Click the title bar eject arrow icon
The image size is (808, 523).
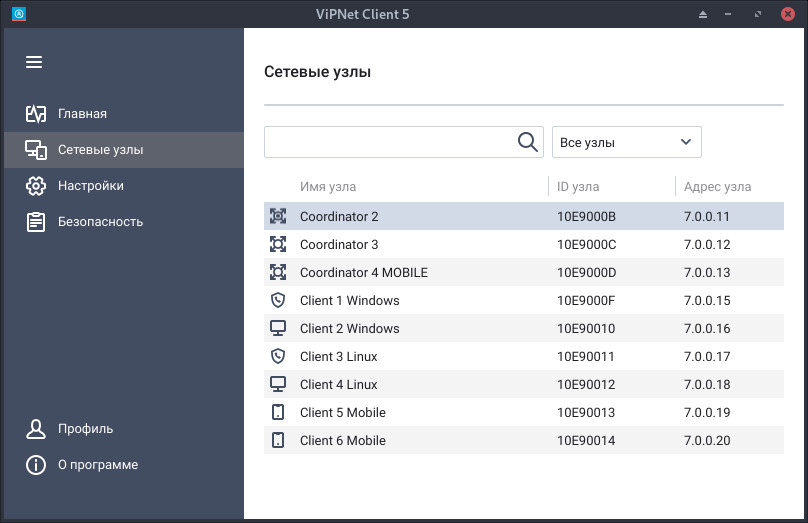point(703,14)
